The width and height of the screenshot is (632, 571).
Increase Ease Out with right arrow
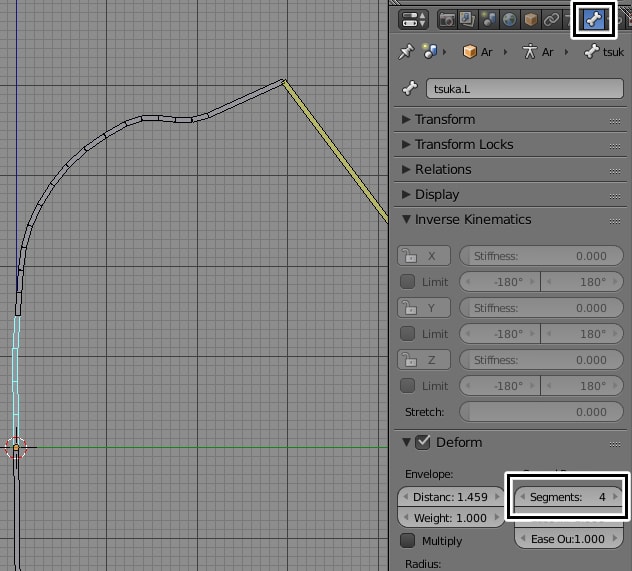click(615, 539)
